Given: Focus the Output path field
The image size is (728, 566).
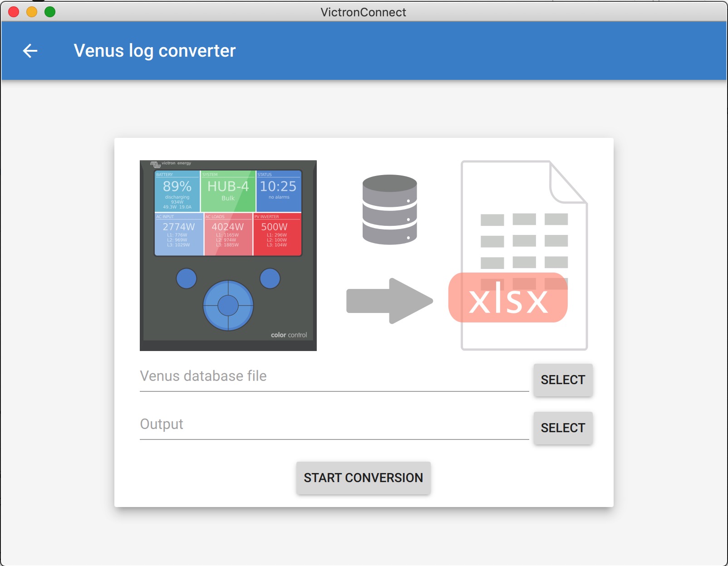Looking at the screenshot, I should click(x=334, y=424).
